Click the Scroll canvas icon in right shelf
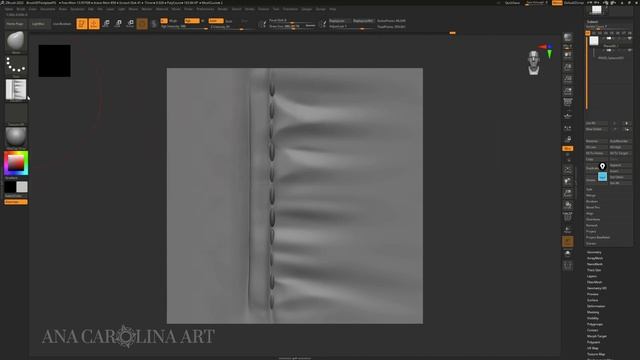640x360 pixels. [x=568, y=55]
